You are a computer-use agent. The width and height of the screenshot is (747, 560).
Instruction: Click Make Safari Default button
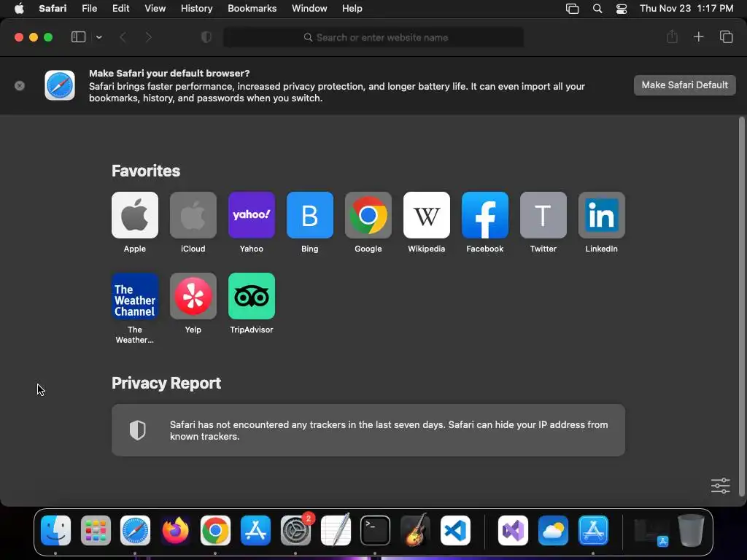684,85
